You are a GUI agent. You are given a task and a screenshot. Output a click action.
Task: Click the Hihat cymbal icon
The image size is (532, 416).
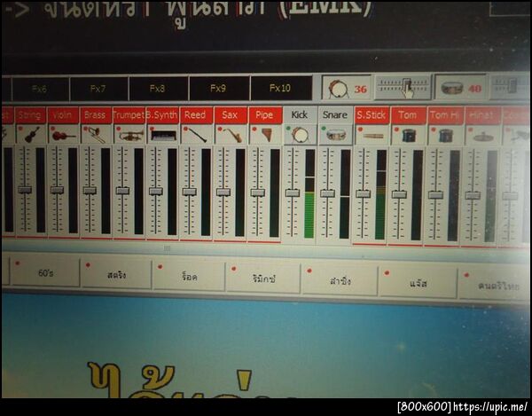click(x=482, y=136)
